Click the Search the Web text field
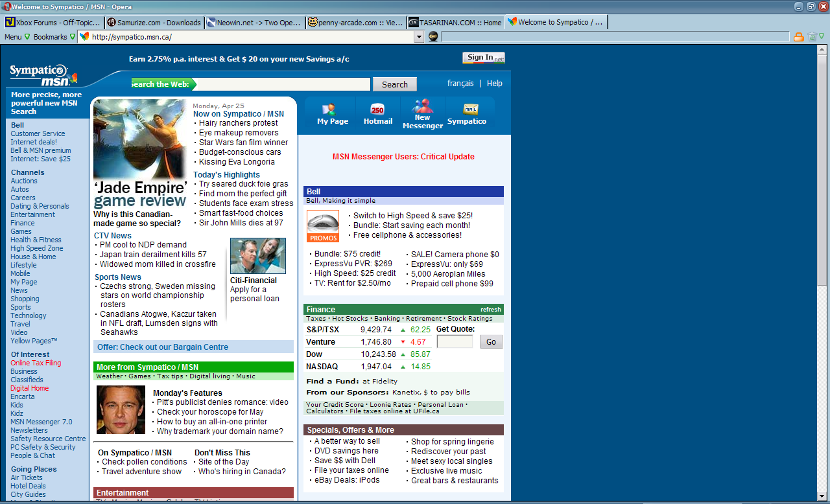 (282, 84)
